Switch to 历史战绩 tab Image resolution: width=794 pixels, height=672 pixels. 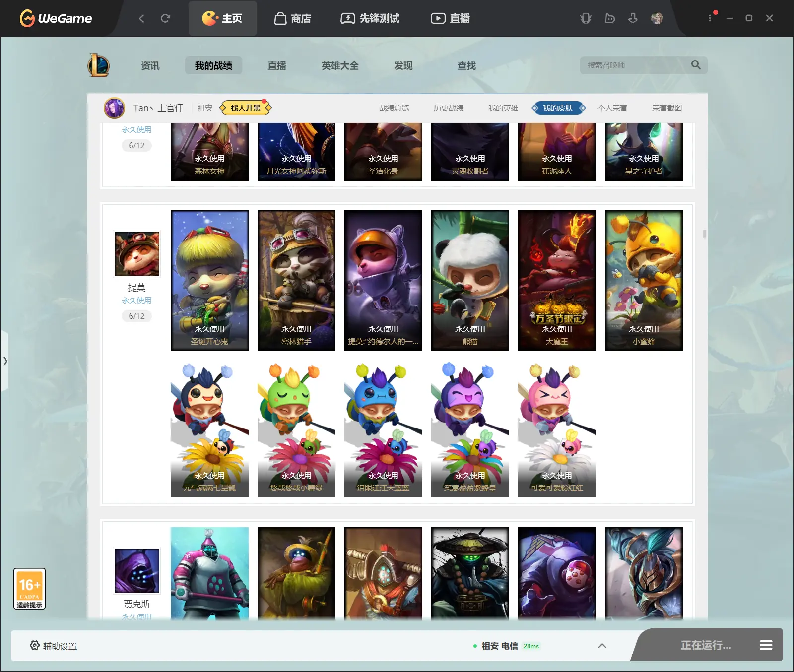click(x=449, y=108)
